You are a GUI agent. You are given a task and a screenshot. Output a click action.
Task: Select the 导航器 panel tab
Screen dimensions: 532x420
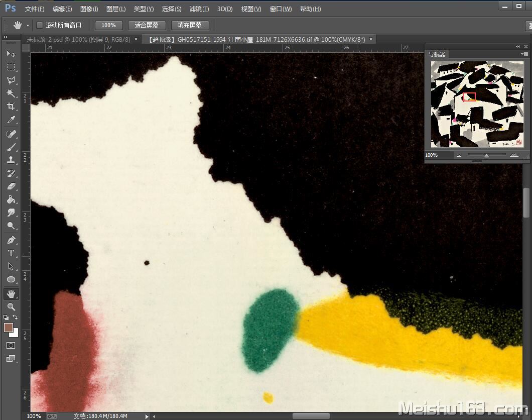coord(437,54)
